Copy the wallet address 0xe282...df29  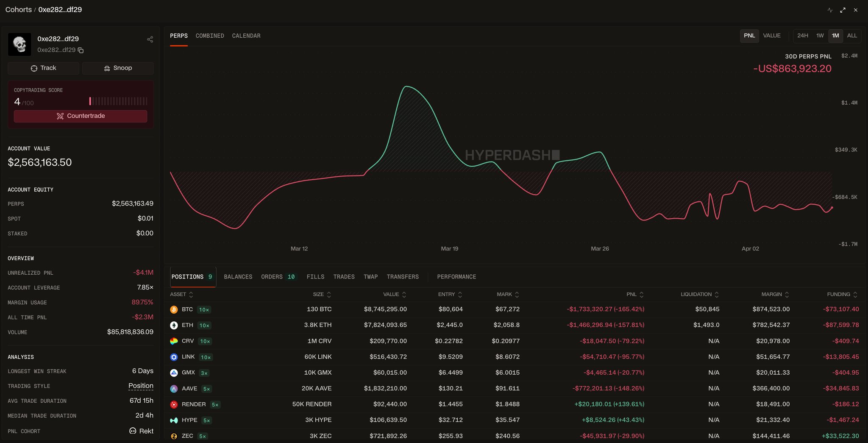(x=81, y=50)
